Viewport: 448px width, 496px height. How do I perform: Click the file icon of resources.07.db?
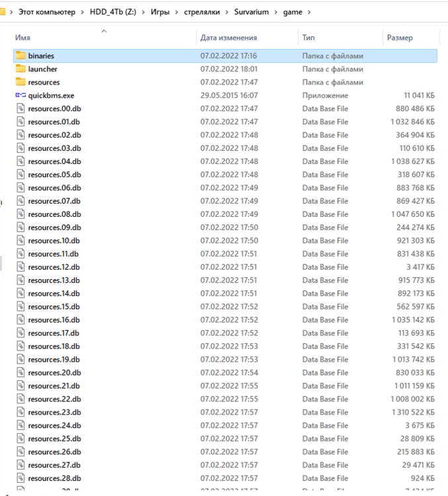coord(21,201)
